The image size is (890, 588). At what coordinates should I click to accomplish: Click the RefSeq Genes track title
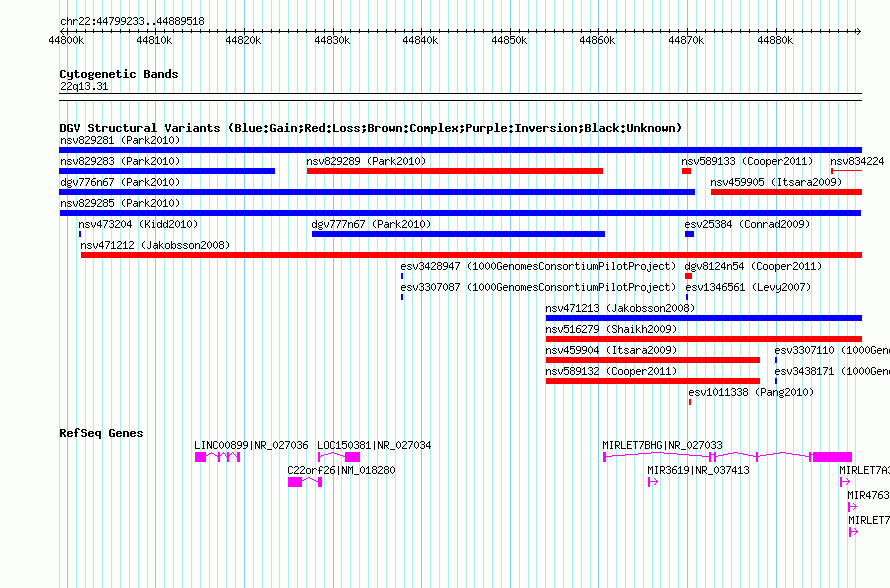tap(101, 433)
